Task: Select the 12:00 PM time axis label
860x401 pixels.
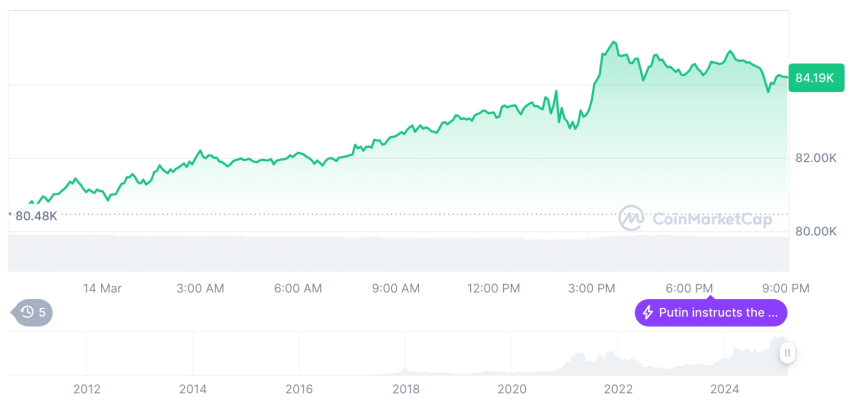Action: click(x=493, y=288)
